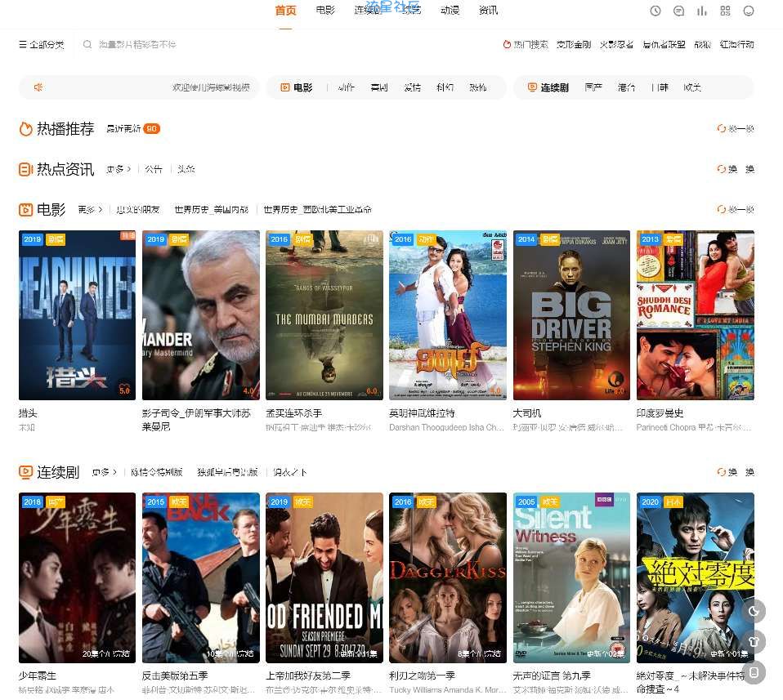Open 公告 link in 热点资讯
The image size is (783, 700).
click(154, 169)
